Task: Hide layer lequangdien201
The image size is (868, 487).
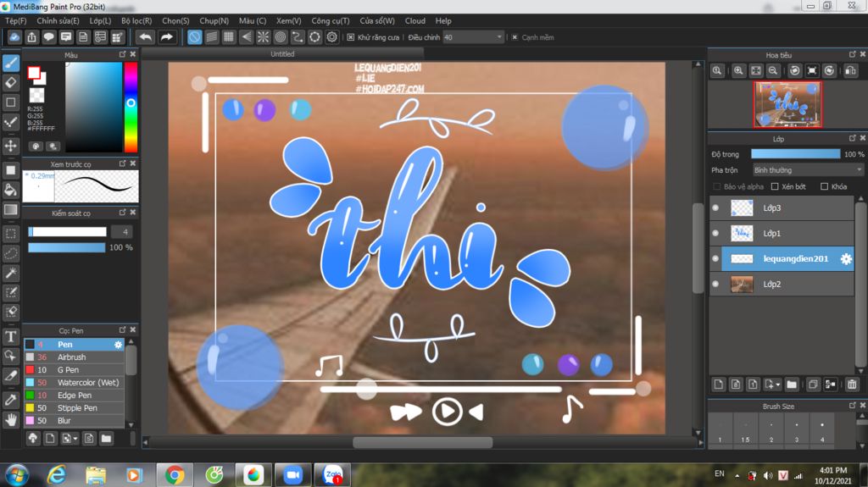Action: coord(715,258)
